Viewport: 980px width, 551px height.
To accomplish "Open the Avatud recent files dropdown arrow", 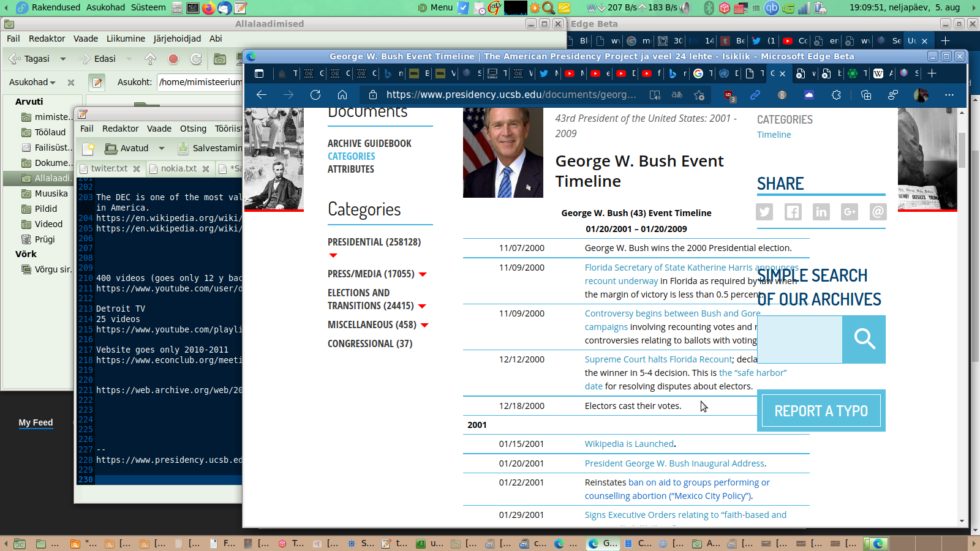I will 162,148.
